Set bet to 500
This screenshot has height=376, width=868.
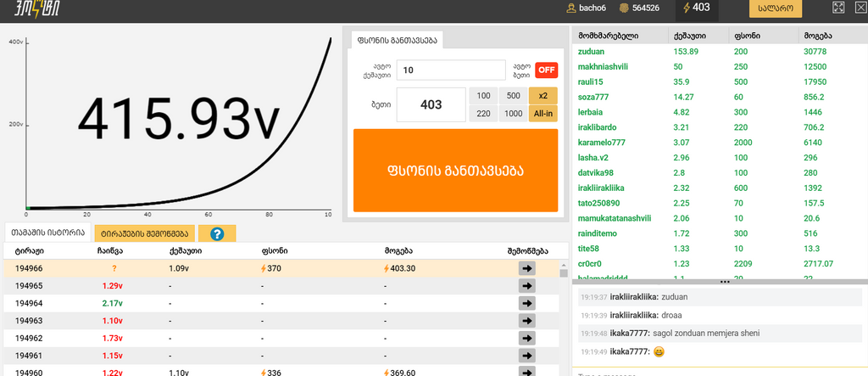tap(513, 96)
